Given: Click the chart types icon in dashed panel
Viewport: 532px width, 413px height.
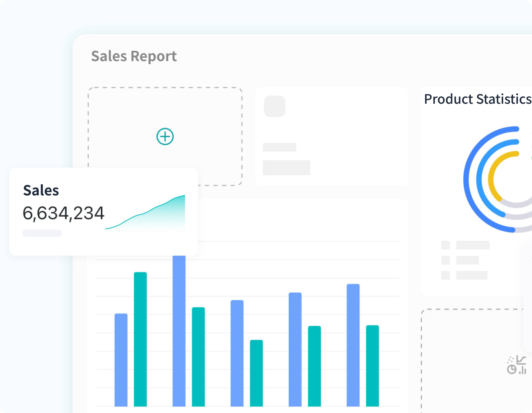Looking at the screenshot, I should pyautogui.click(x=517, y=365).
